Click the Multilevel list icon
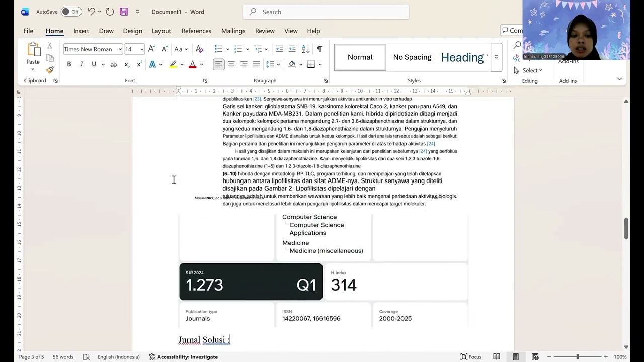 coord(258,49)
